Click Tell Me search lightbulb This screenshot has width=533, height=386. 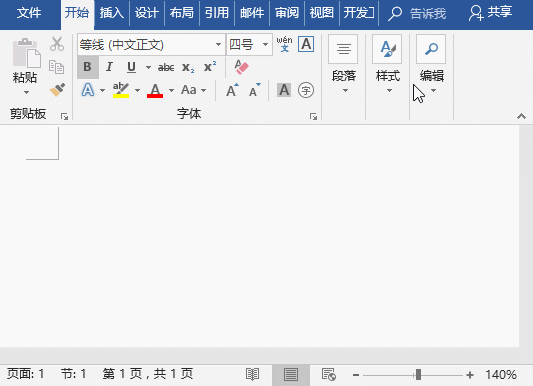pos(395,14)
